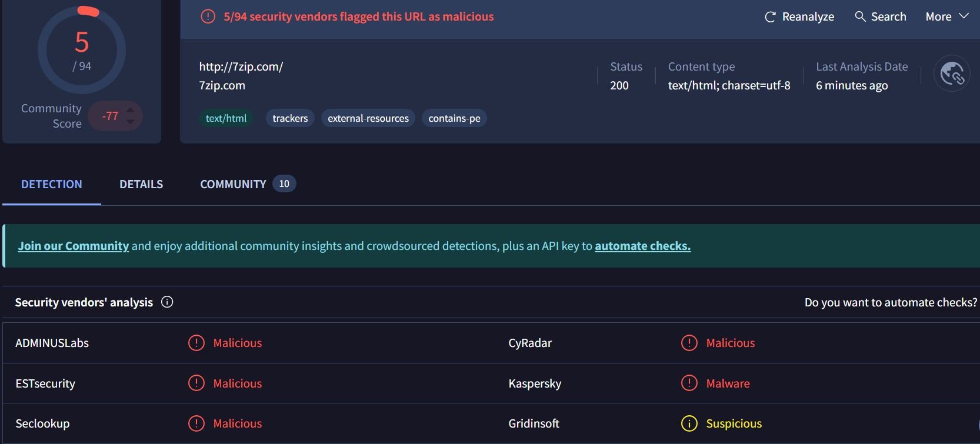Click the status value 200
The width and height of the screenshot is (980, 444).
619,85
